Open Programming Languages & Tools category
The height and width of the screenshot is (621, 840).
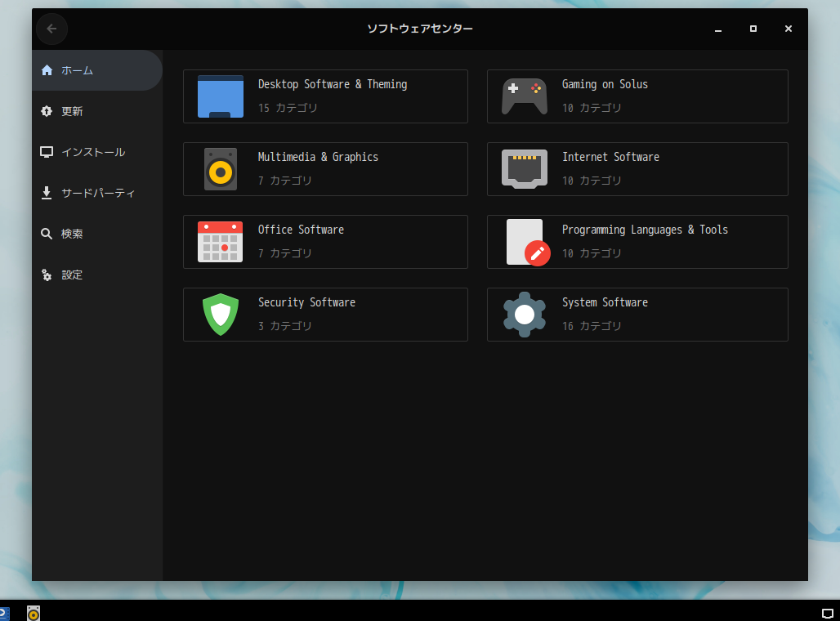click(x=637, y=242)
